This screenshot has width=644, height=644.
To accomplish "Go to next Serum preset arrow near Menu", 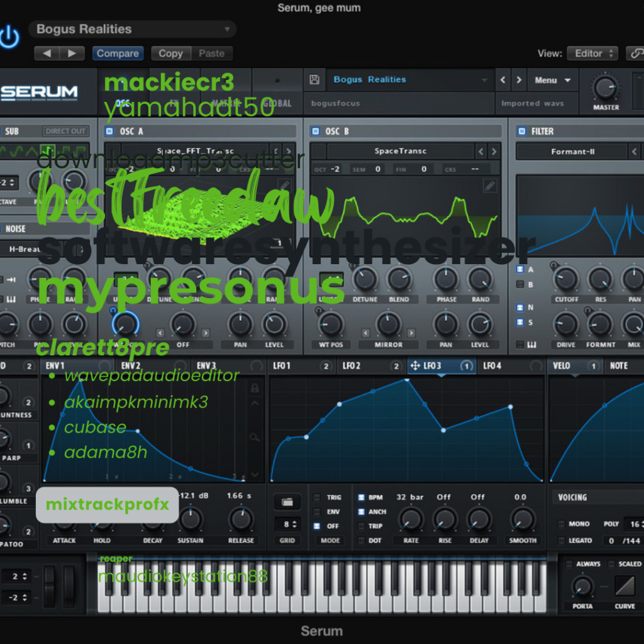I will tap(519, 80).
